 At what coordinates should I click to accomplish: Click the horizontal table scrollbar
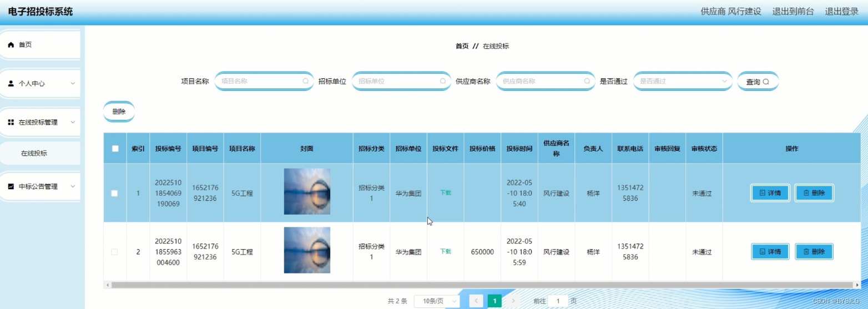[482, 285]
